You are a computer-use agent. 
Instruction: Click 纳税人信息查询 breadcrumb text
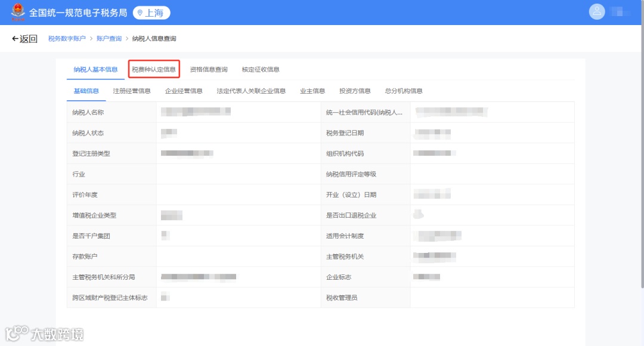(x=154, y=39)
